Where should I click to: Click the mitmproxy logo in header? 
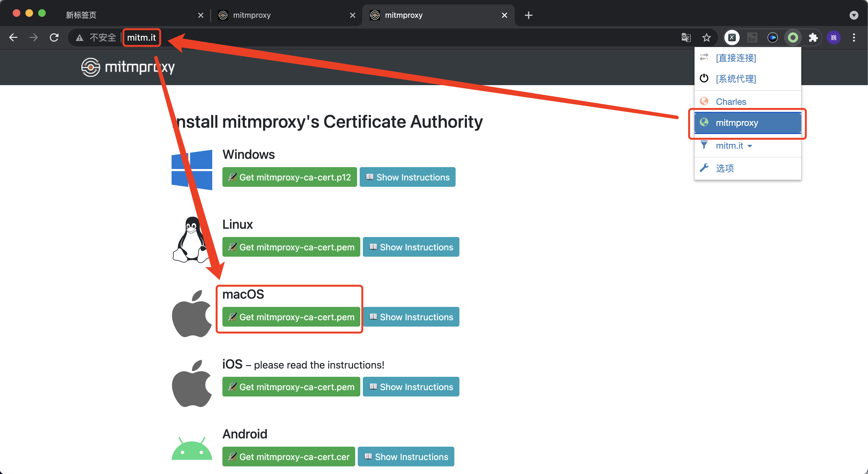click(x=128, y=67)
